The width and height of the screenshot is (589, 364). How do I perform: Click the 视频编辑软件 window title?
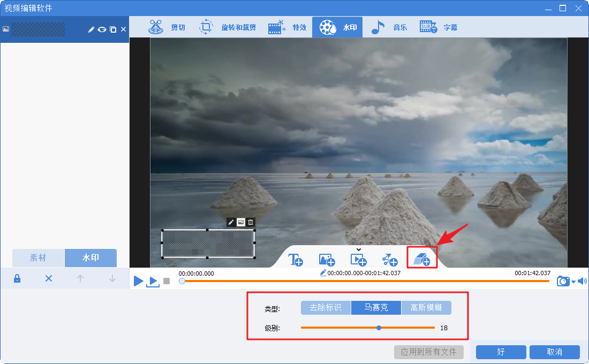[28, 8]
